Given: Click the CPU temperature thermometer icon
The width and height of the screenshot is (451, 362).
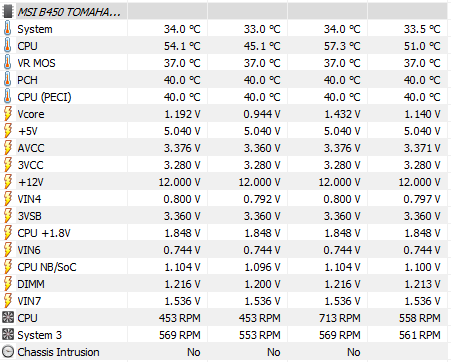Looking at the screenshot, I should (x=7, y=46).
